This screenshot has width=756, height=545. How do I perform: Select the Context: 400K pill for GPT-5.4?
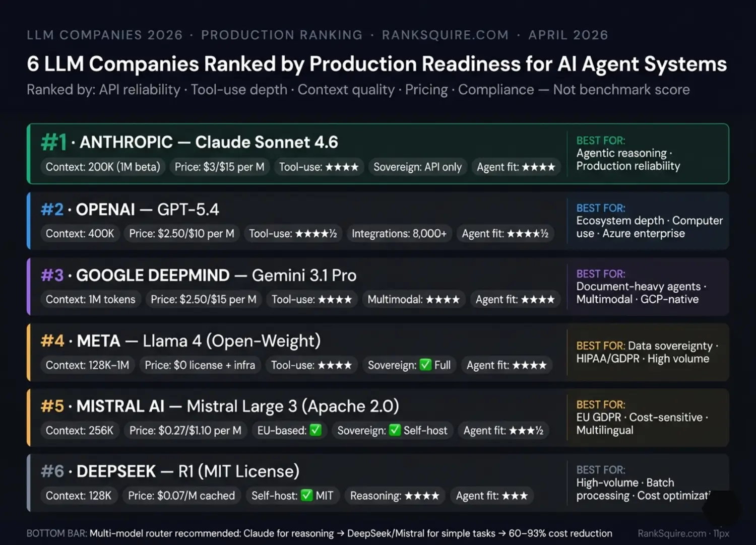click(80, 234)
